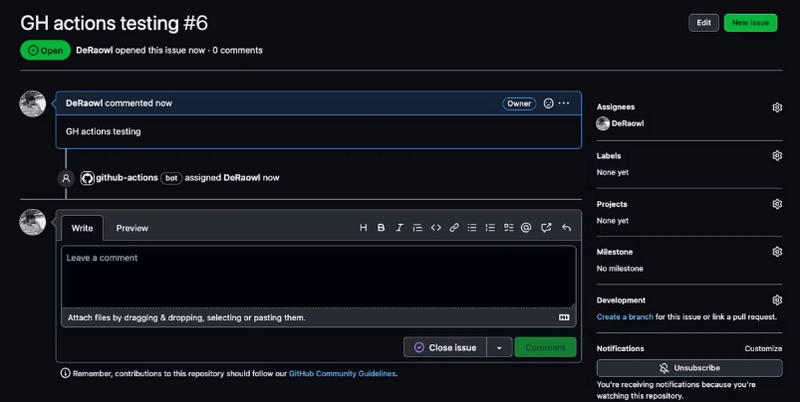Click the 'GH actions testing #6' issue title
The height and width of the screenshot is (402, 800).
point(114,23)
